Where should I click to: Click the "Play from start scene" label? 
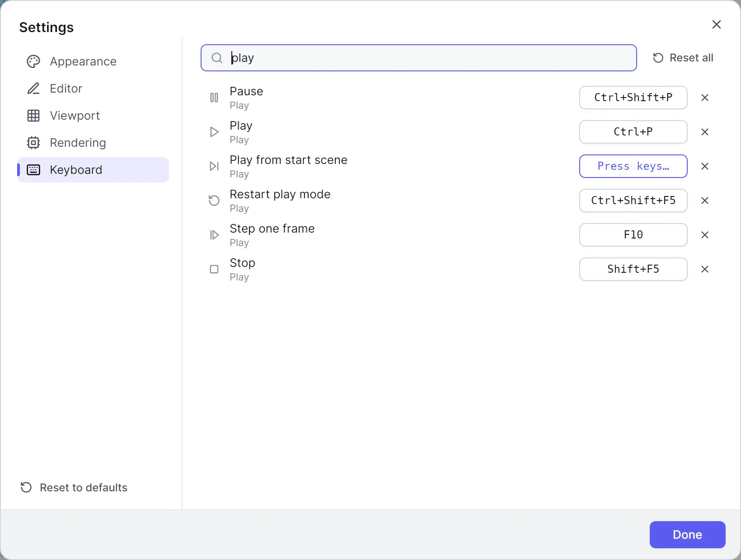coord(288,160)
